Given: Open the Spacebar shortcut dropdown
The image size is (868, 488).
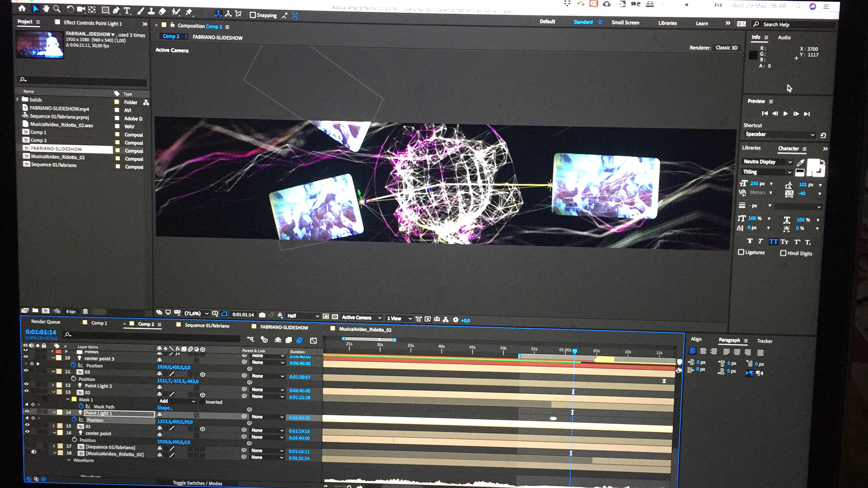Looking at the screenshot, I should coord(780,134).
